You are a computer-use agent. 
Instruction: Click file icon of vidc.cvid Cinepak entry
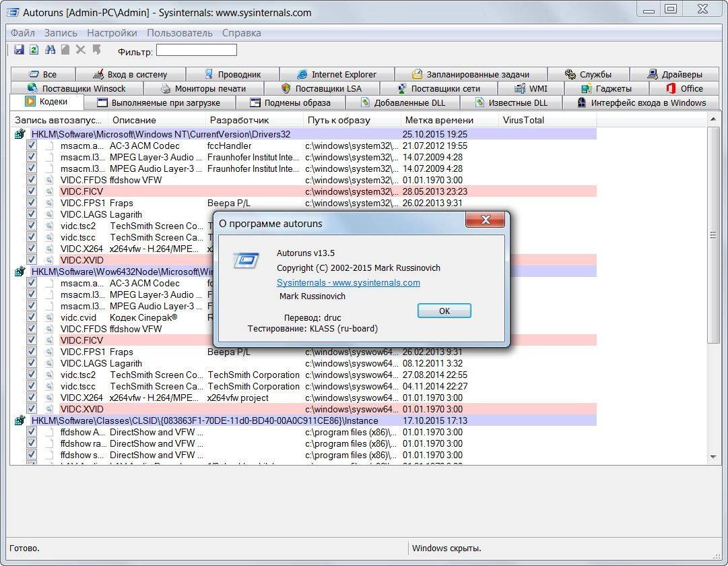coord(48,318)
